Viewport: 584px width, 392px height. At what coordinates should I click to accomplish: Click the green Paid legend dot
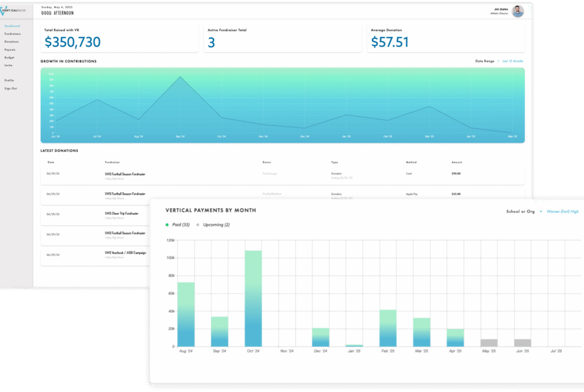click(x=167, y=225)
